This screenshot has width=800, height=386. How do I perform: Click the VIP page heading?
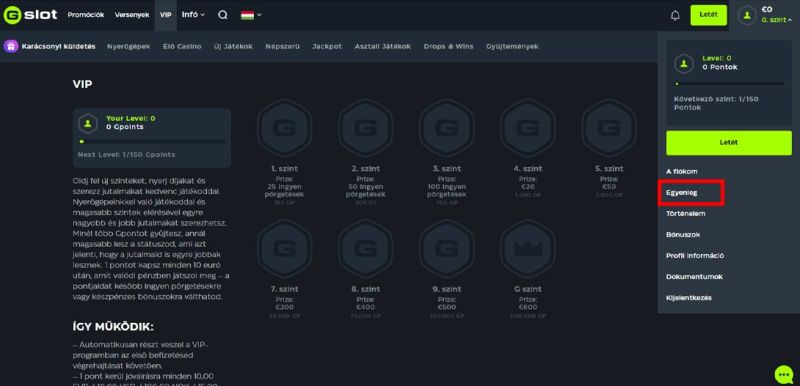(82, 84)
